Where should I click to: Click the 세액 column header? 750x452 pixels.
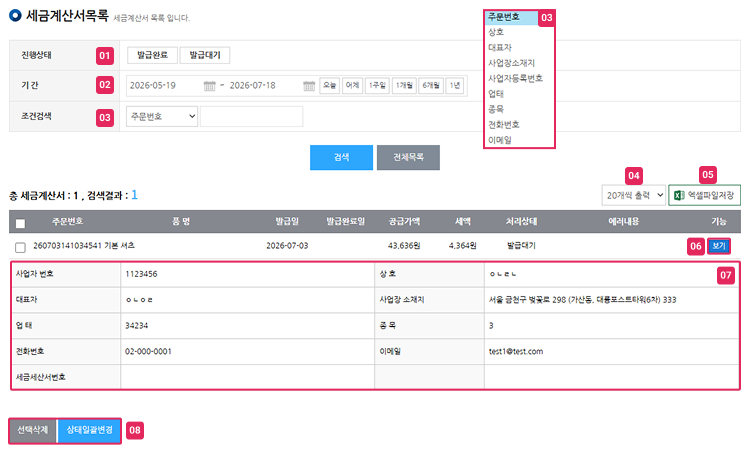click(463, 221)
